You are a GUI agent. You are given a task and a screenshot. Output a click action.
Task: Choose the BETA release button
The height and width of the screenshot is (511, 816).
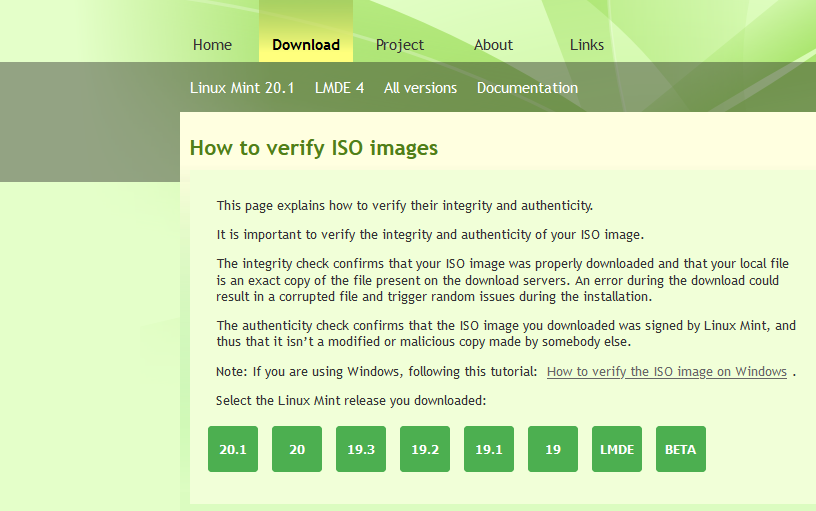681,449
